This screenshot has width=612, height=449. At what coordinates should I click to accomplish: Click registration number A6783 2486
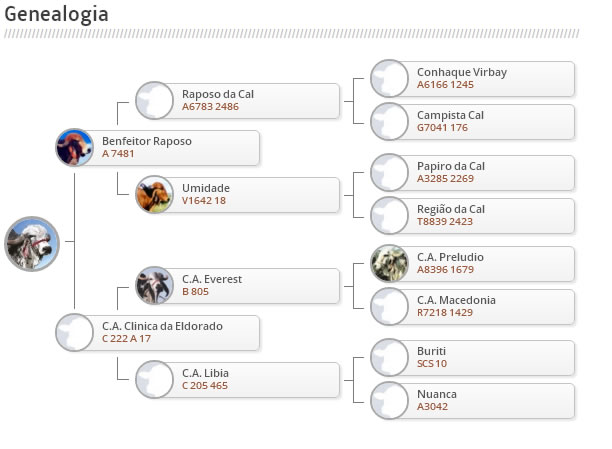point(210,106)
